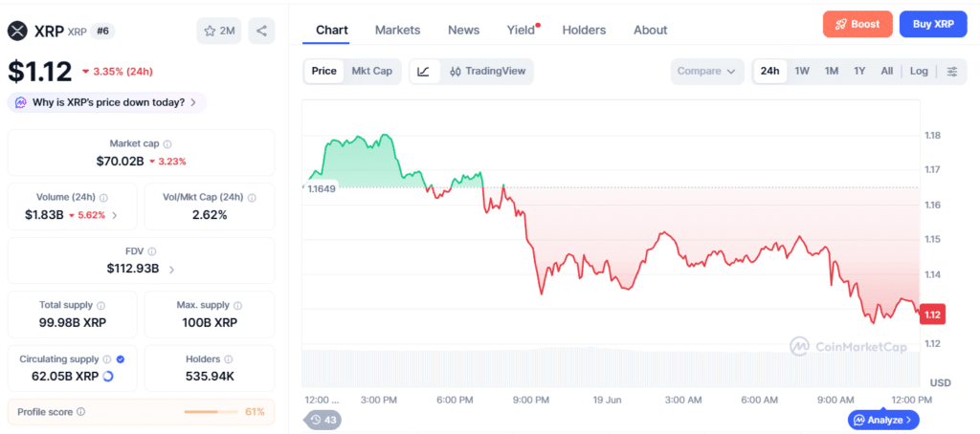Click the AI icon beside price-down question
980x434 pixels.
pyautogui.click(x=21, y=102)
